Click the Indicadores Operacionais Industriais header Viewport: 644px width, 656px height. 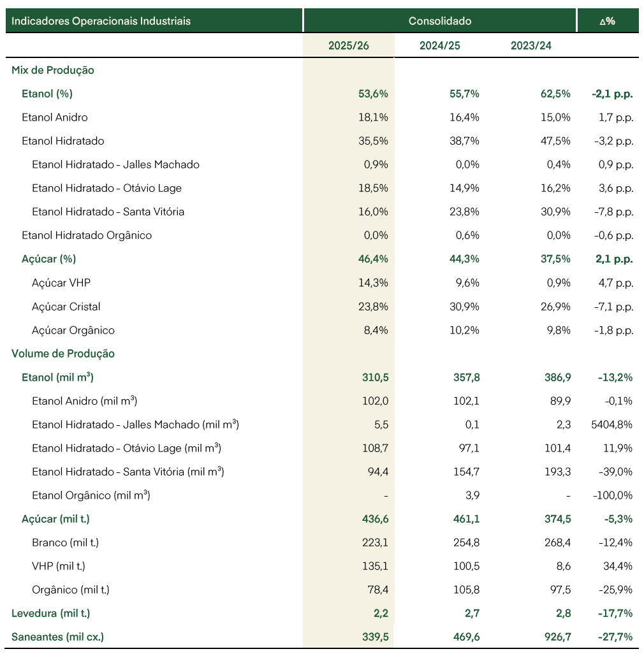(101, 21)
